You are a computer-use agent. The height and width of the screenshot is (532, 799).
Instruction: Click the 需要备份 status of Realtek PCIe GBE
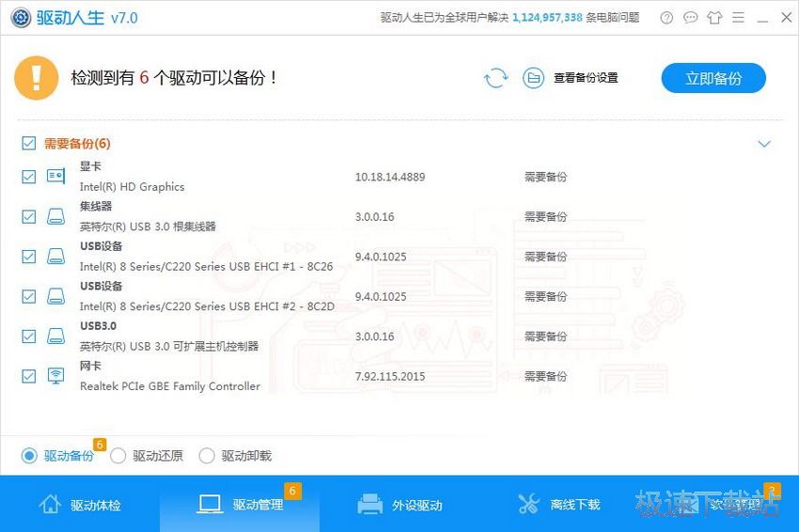(546, 376)
